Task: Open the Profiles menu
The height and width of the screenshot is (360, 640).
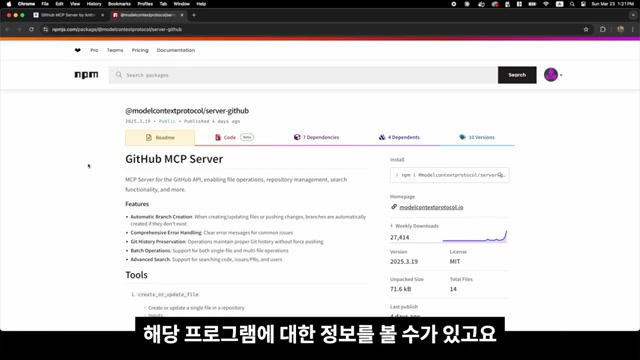Action: 145,4
